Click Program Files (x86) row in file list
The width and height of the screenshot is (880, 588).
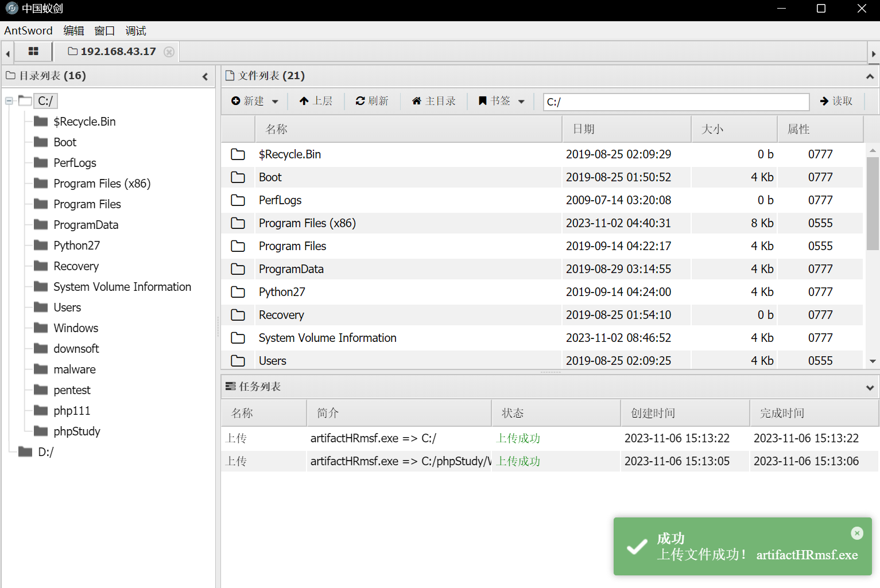[542, 223]
